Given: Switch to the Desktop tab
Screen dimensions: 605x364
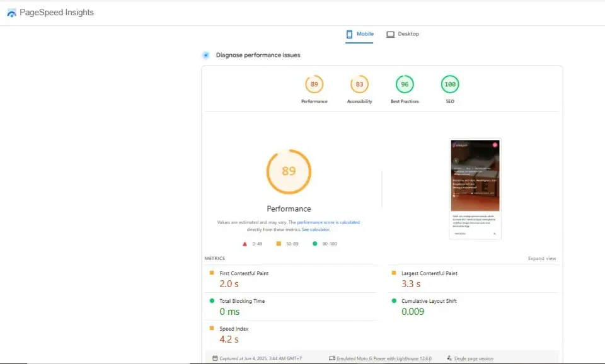Looking at the screenshot, I should point(403,34).
